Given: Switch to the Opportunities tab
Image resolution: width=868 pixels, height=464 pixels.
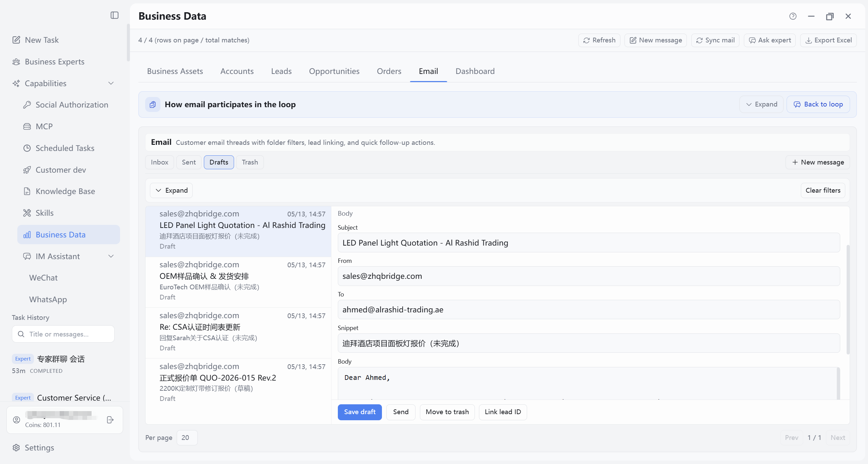Looking at the screenshot, I should (334, 71).
